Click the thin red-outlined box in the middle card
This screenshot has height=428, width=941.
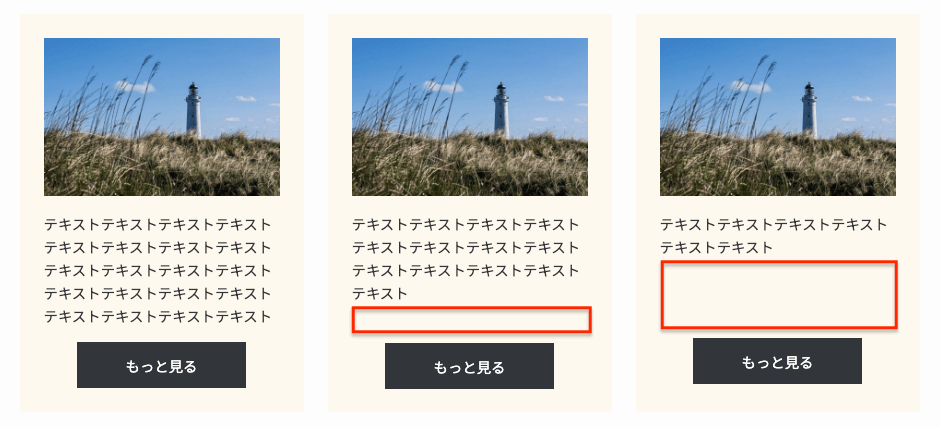click(x=472, y=319)
